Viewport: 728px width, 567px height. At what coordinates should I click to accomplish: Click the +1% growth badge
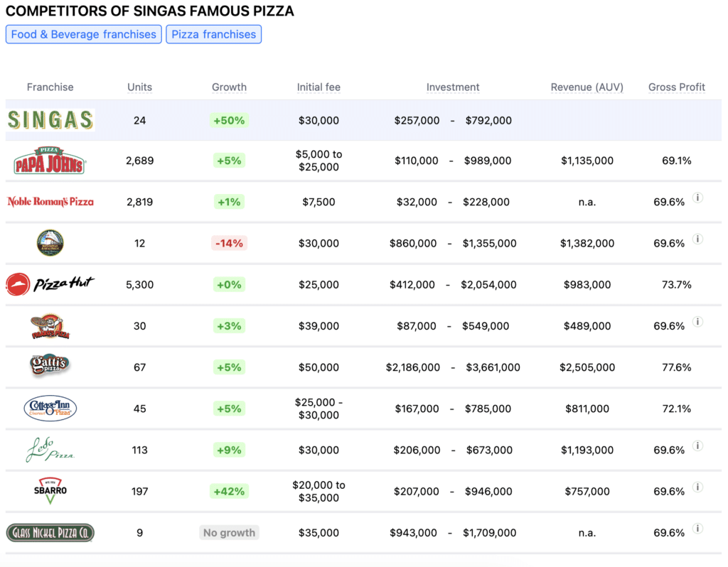click(x=229, y=202)
